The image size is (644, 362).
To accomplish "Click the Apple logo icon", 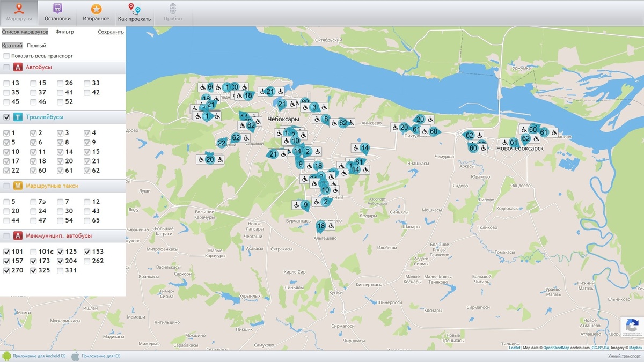I will tap(75, 356).
